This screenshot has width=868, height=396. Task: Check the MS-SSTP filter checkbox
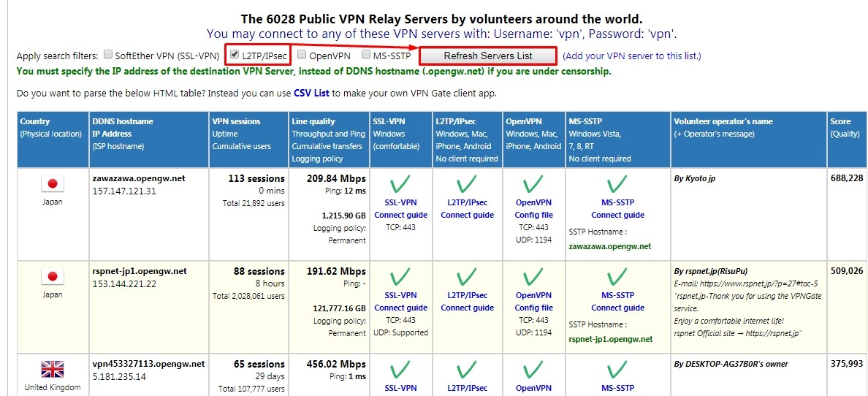pyautogui.click(x=366, y=55)
